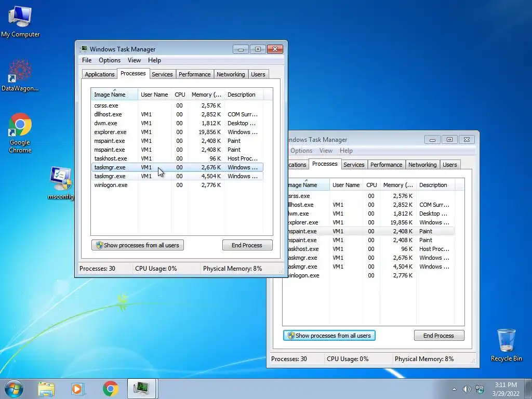Open Performance tab in front Task Manager
532x399 pixels.
pos(195,74)
